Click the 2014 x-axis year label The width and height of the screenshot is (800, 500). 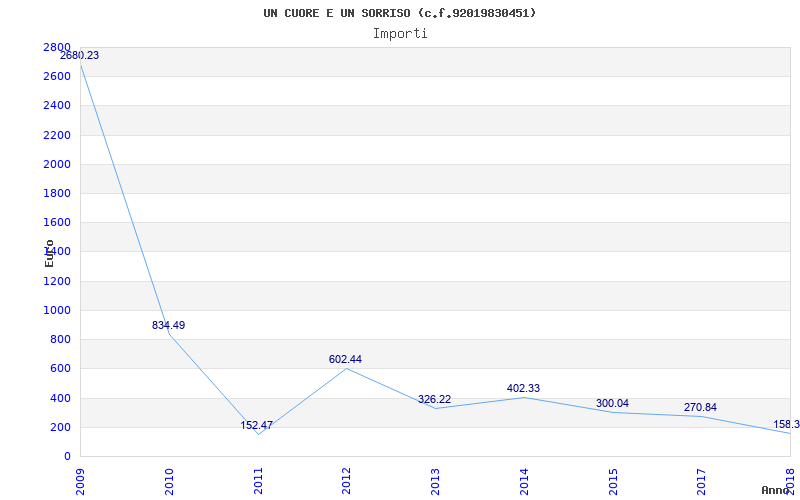pyautogui.click(x=524, y=481)
